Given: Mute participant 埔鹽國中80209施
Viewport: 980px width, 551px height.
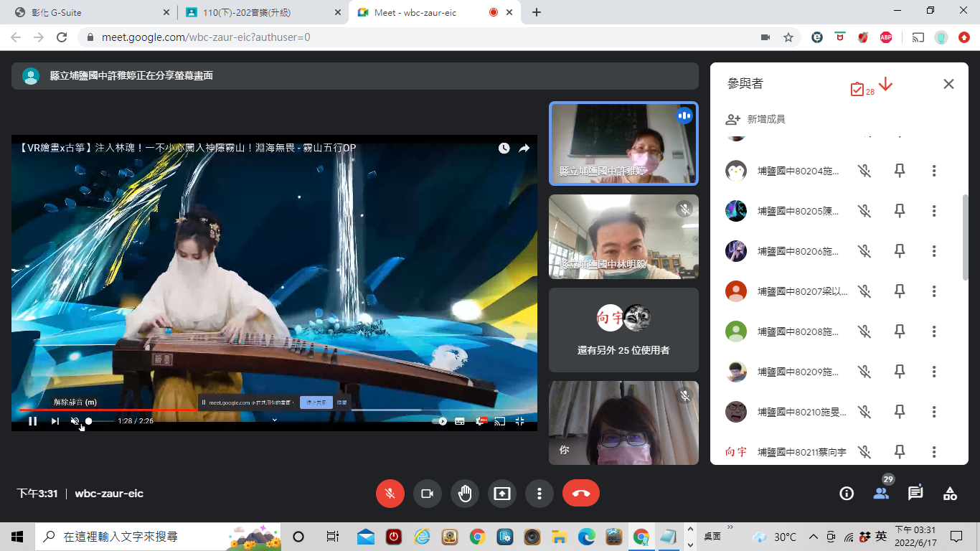Looking at the screenshot, I should click(x=864, y=372).
